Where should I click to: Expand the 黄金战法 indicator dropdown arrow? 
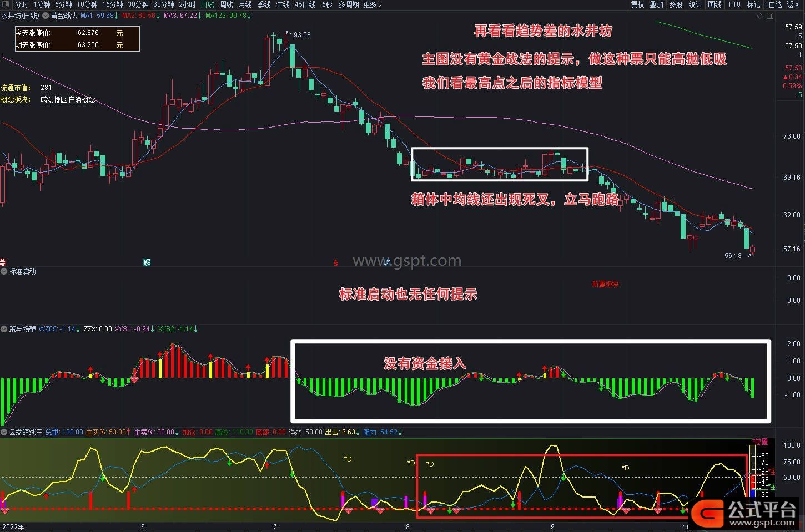46,16
